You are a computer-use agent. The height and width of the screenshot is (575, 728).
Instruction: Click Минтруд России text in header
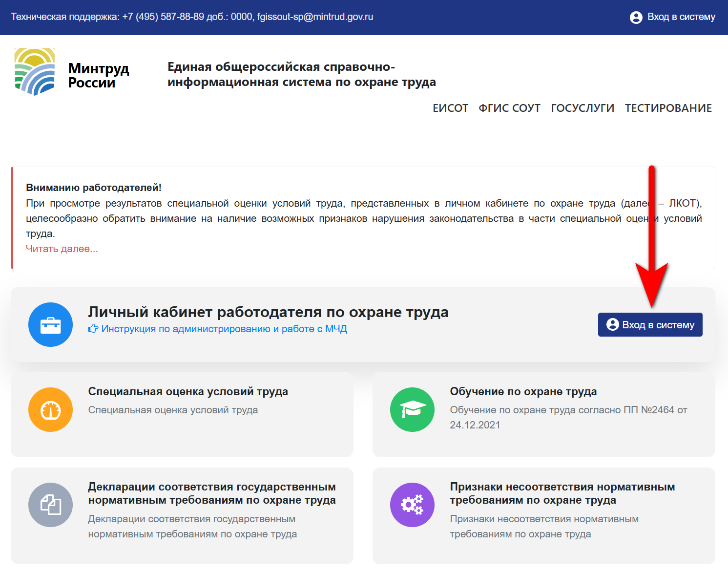pos(99,75)
